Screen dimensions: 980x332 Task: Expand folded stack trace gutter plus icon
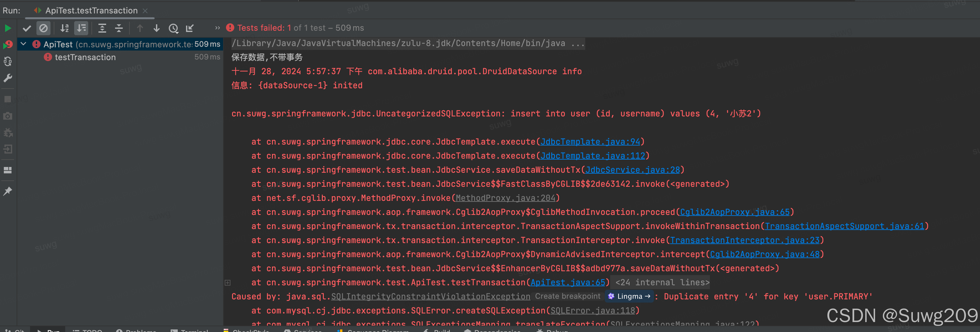click(x=228, y=282)
